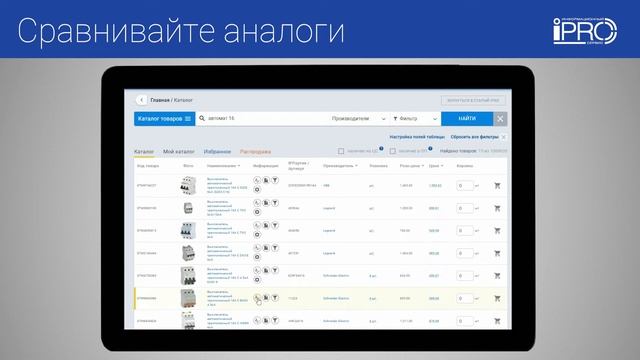640x360 pixels.
Task: Click the iPRO logo in header
Action: [x=585, y=31]
